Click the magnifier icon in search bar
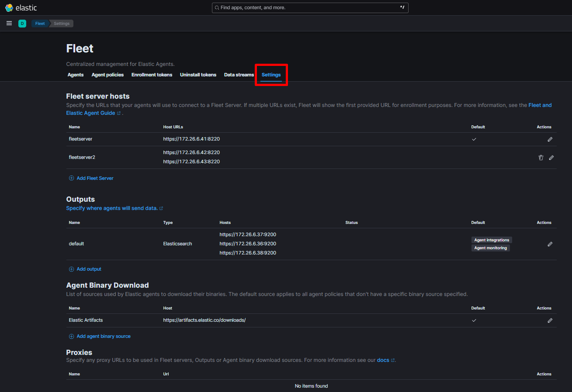This screenshot has height=392, width=572. click(x=217, y=8)
